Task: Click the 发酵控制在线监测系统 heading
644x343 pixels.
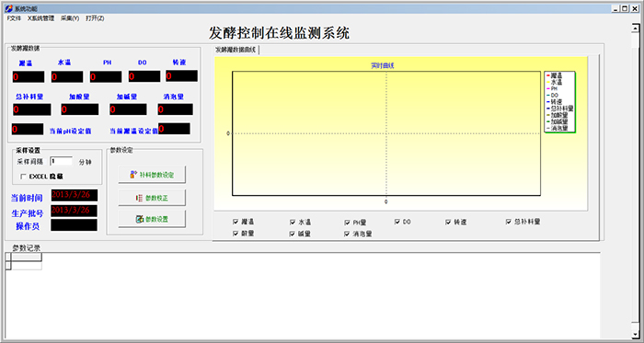Action: 280,33
